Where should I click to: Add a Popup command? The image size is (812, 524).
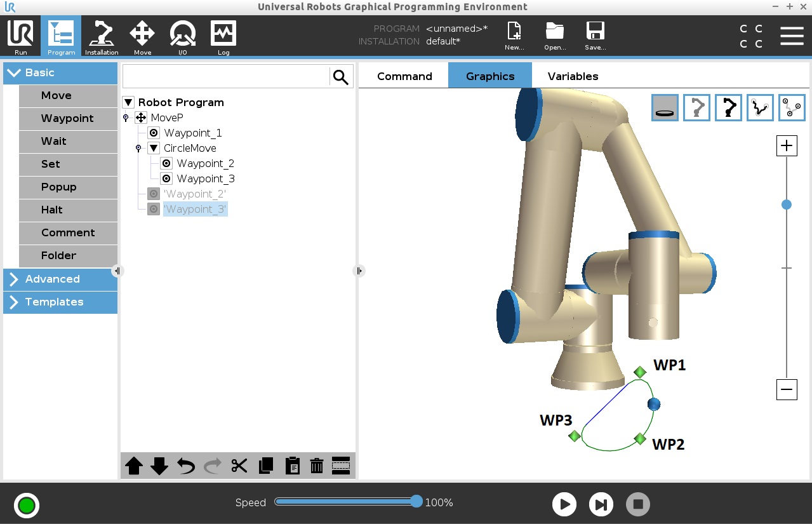click(x=68, y=187)
